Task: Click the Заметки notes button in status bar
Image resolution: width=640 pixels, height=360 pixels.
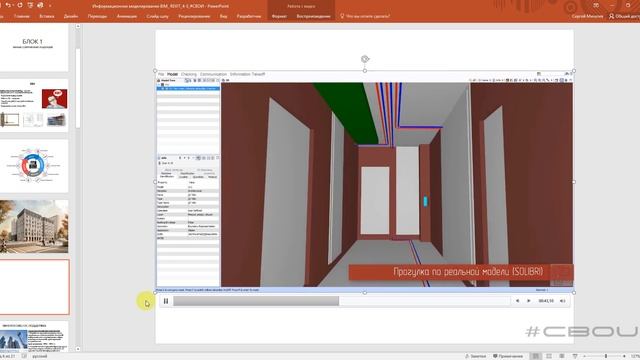Action: [x=476, y=356]
